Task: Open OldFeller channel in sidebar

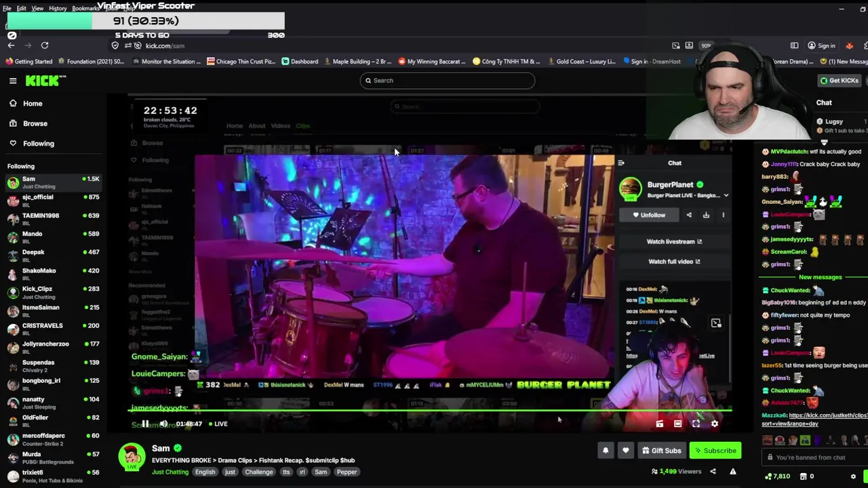Action: point(53,421)
